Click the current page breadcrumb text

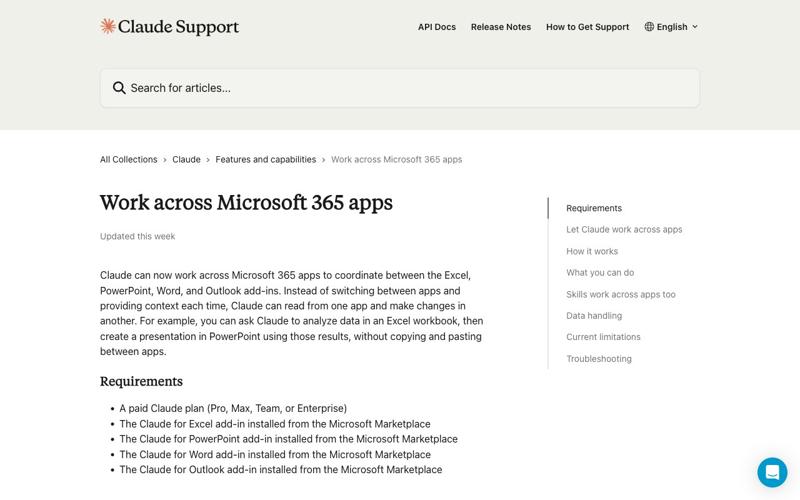pyautogui.click(x=396, y=159)
